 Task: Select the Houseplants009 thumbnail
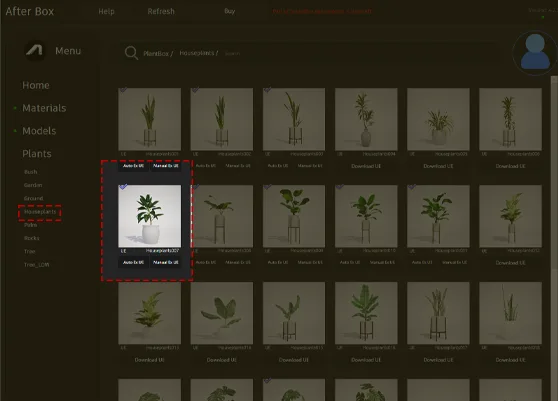coord(294,216)
